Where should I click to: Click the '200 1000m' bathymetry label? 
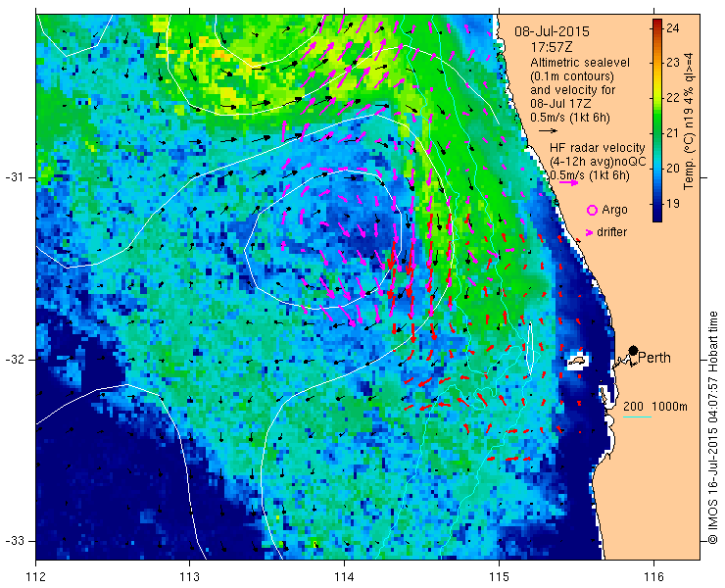[x=655, y=407]
